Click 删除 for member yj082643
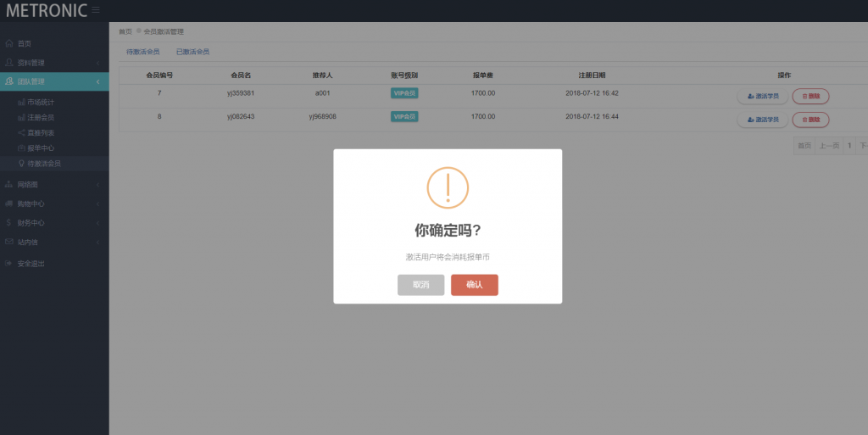Viewport: 868px width, 435px height. coord(810,120)
